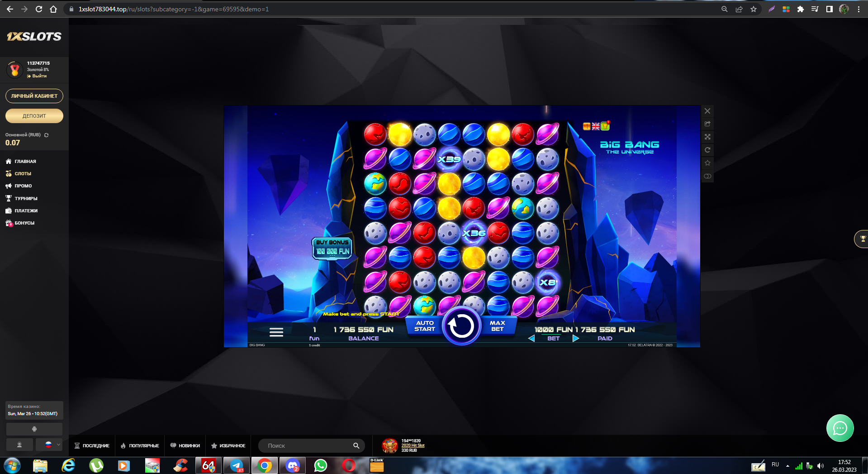Click AUTO START button
The image size is (868, 474).
[x=425, y=326]
